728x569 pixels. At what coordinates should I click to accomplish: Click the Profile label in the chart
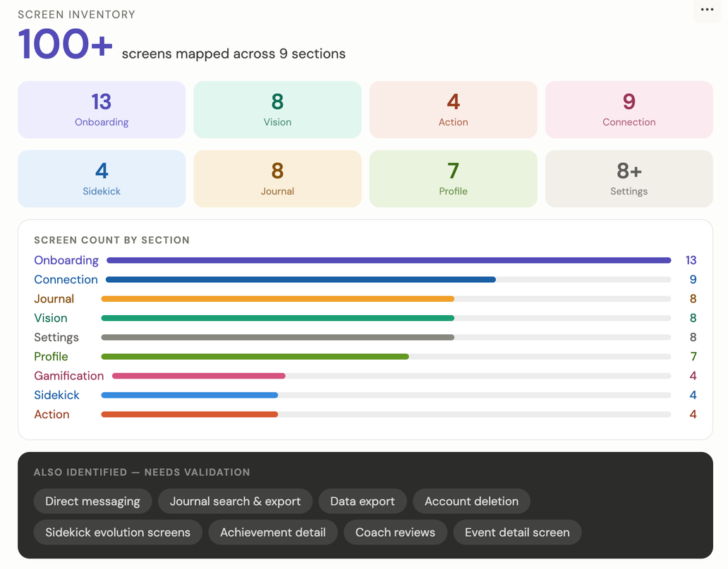pos(51,357)
